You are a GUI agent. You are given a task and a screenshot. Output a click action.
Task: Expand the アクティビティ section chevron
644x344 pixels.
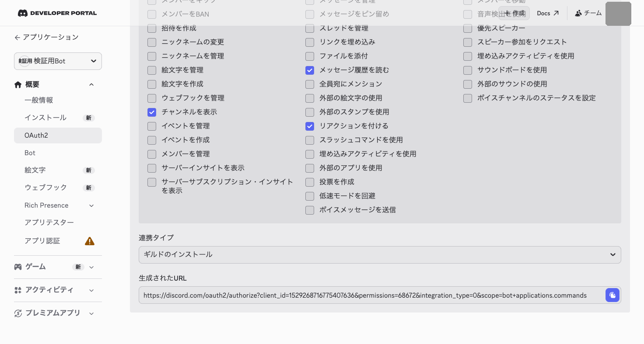[x=91, y=290]
